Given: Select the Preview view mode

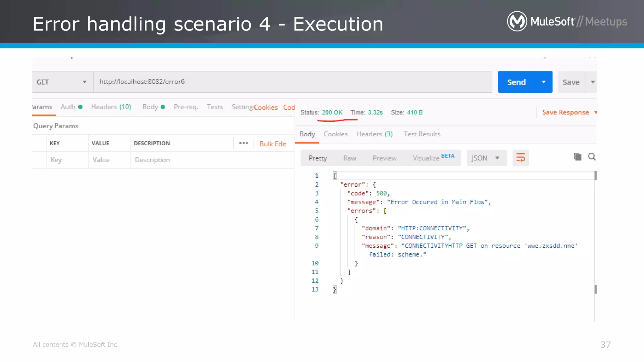Looking at the screenshot, I should point(384,158).
